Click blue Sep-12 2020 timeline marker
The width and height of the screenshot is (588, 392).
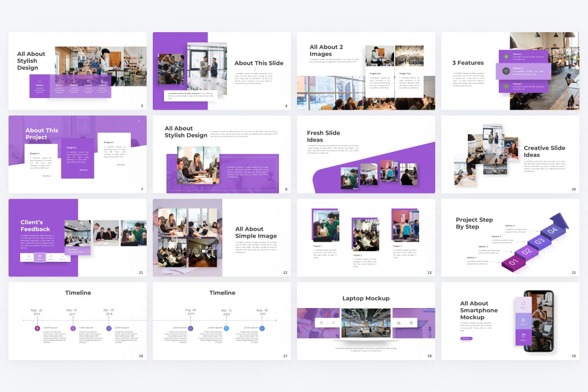click(x=226, y=328)
